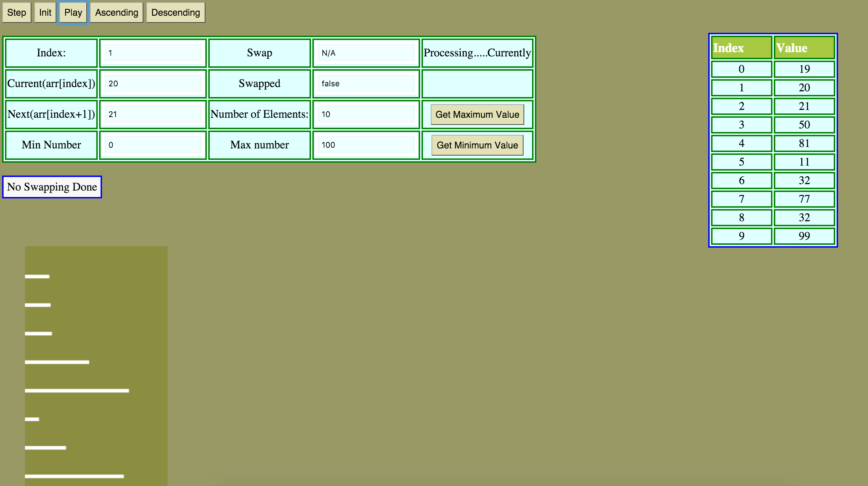Click the Step button to advance
The image size is (868, 486).
16,12
